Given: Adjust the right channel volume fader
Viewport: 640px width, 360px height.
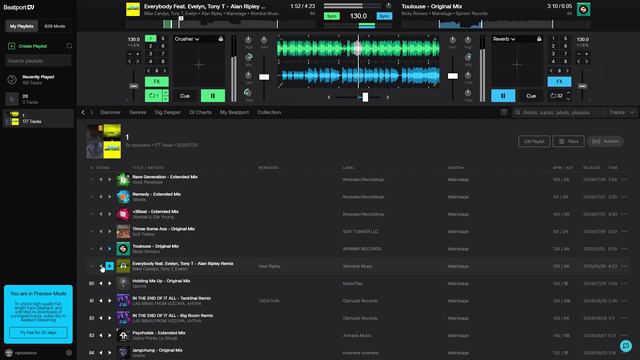Looking at the screenshot, I should pos(453,76).
